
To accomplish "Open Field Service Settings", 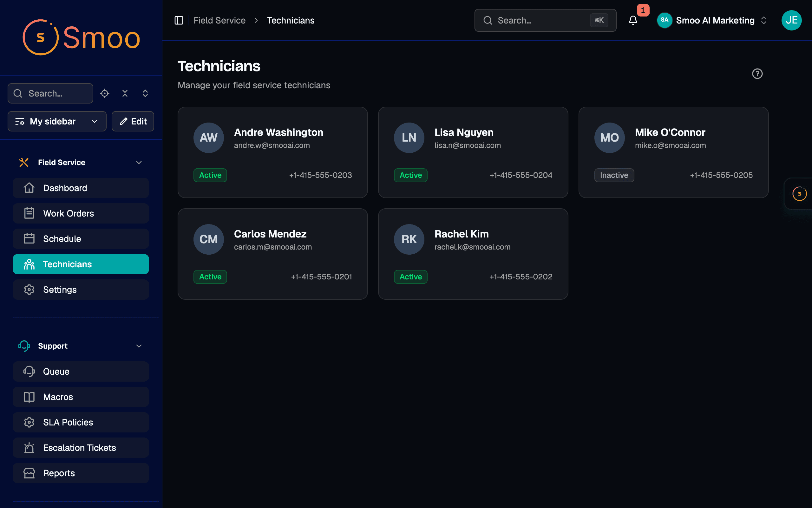I will click(x=81, y=290).
